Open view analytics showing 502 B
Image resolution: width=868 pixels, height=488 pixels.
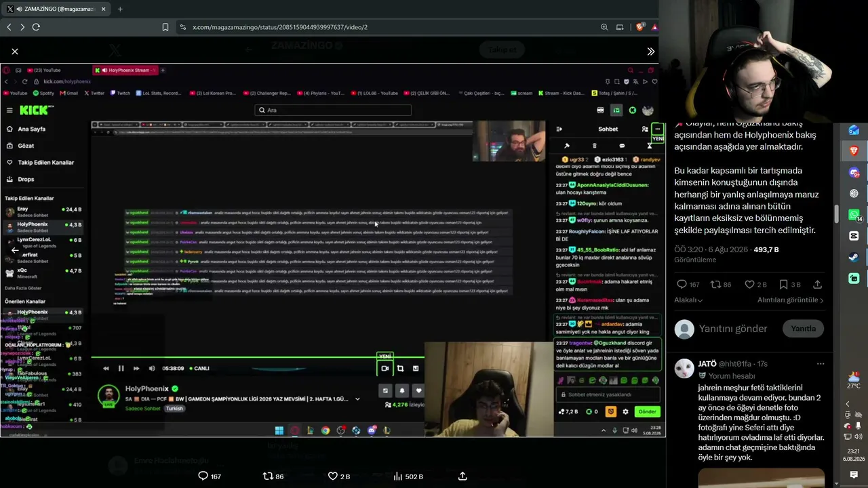[408, 476]
